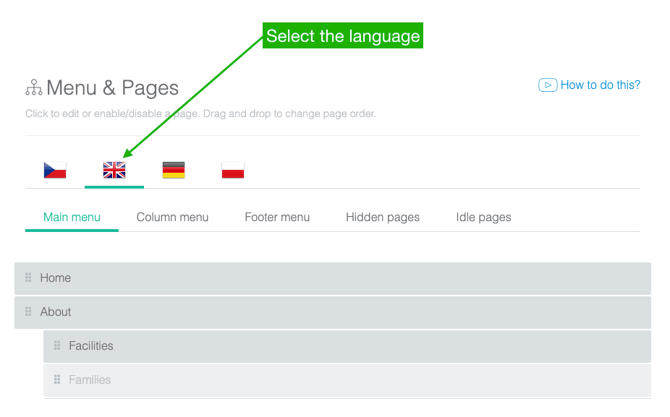Image resolution: width=670 pixels, height=417 pixels.
Task: Open the Home page entry
Action: tap(56, 278)
